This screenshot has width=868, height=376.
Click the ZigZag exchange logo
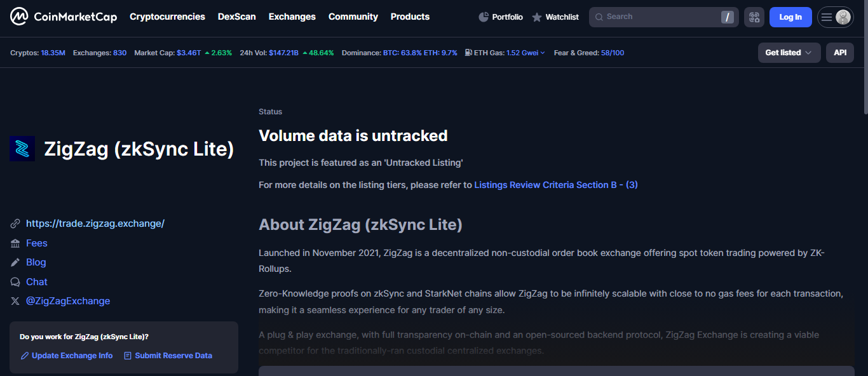(22, 149)
